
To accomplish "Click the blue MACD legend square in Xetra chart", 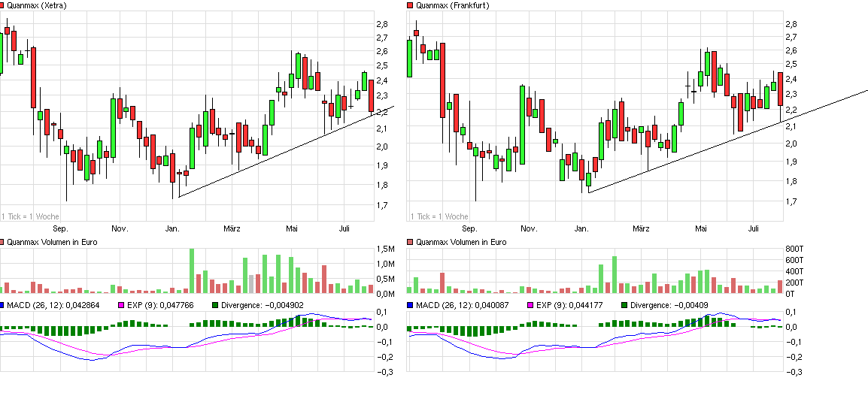I will tap(3, 305).
